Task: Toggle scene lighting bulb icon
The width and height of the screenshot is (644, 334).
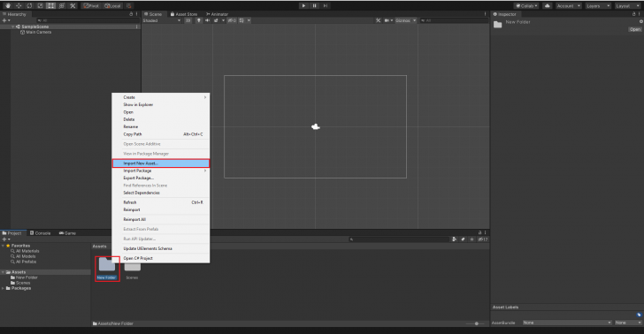Action: pyautogui.click(x=199, y=20)
